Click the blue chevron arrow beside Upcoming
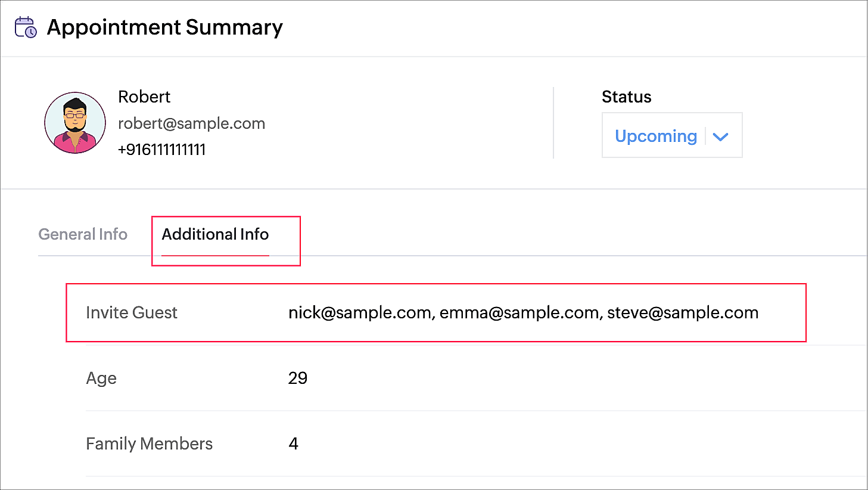Image resolution: width=868 pixels, height=490 pixels. [x=720, y=137]
